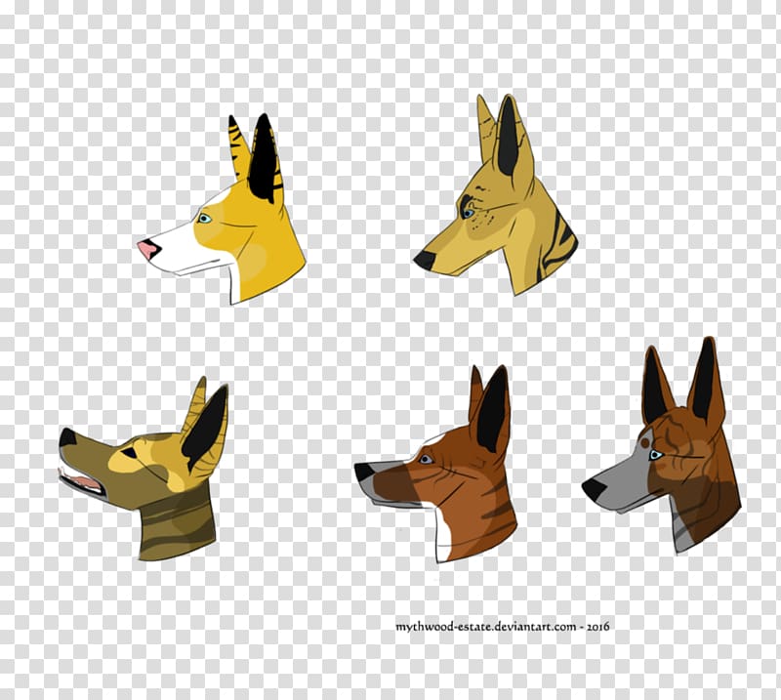
Task: Click the olive camouflage dog head with open mouth
Action: pyautogui.click(x=144, y=469)
